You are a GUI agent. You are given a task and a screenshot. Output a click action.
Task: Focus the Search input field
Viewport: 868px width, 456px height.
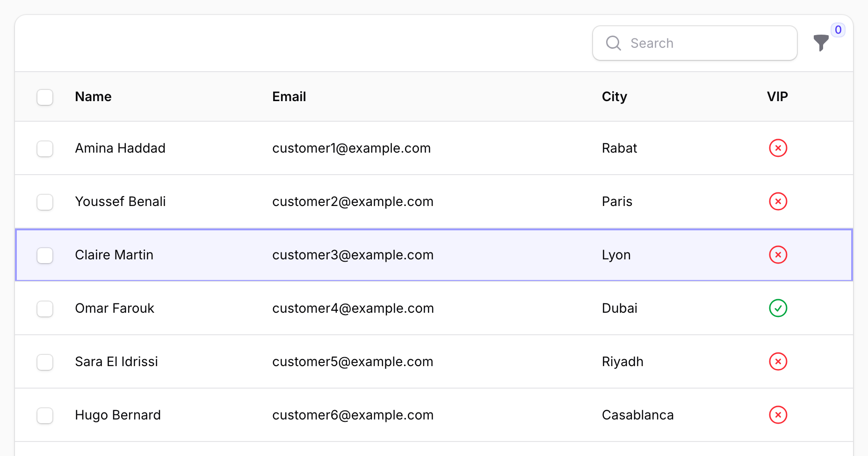(695, 43)
